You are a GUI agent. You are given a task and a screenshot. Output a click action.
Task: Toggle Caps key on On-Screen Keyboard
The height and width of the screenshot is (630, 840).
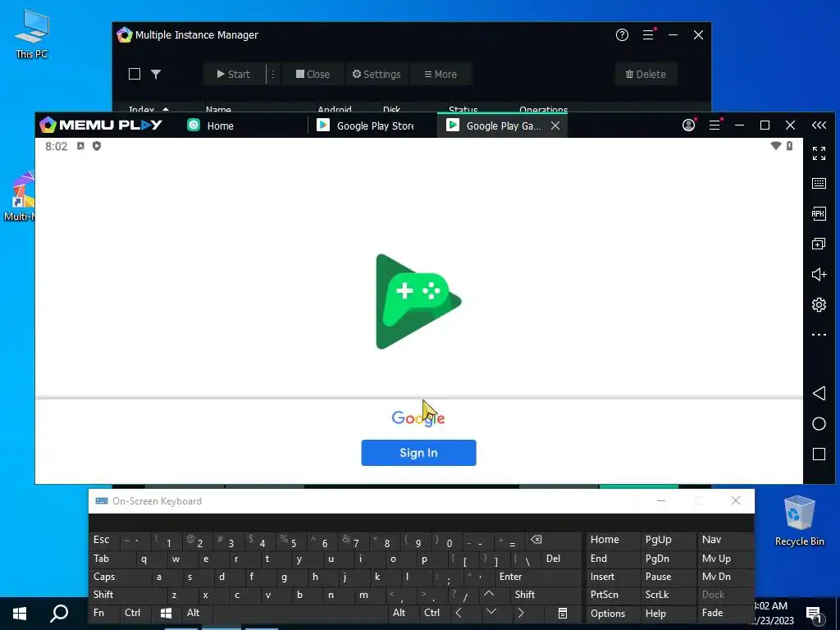point(120,577)
